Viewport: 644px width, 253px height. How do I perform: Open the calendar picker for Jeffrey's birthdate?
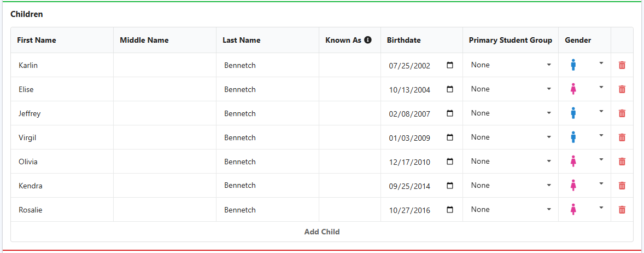450,113
